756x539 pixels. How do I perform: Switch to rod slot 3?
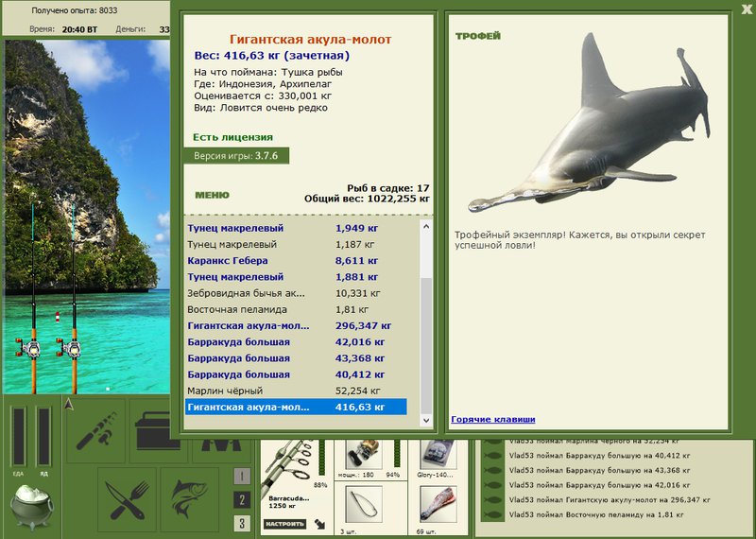(242, 523)
